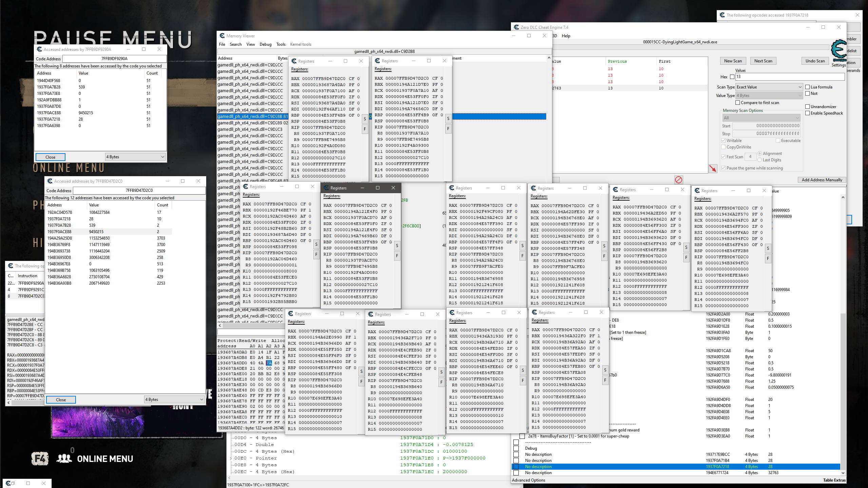Open the Scan Type Exact Value dropdown
Screen dimensions: 868x488
(x=769, y=87)
